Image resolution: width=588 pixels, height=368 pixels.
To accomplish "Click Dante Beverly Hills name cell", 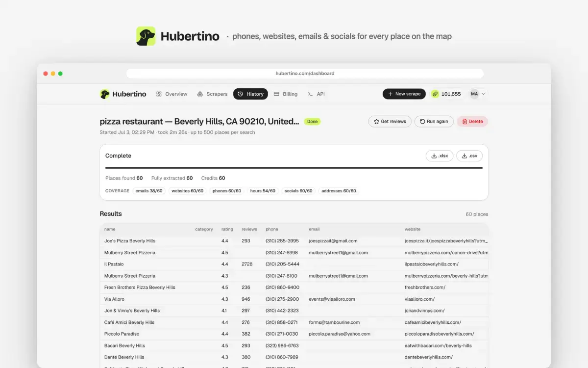I will (124, 357).
